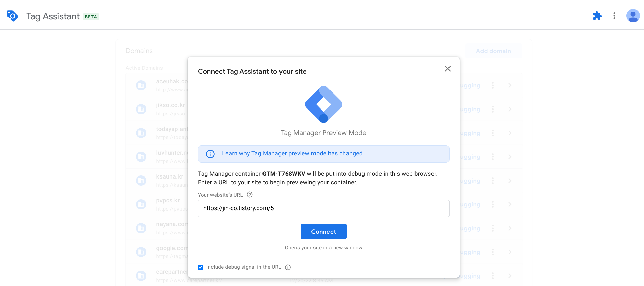Select the ksauna.kr domain name
Screen dimensions: 644x286
[170, 176]
